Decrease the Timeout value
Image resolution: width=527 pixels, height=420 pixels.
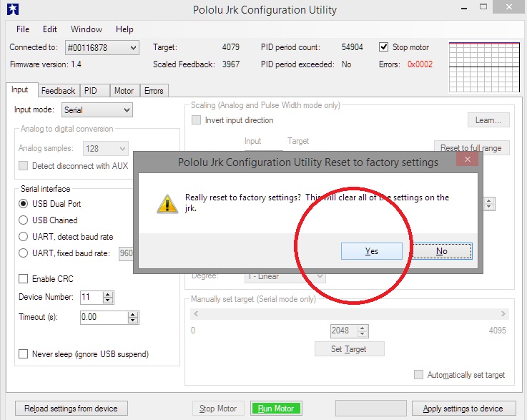pyautogui.click(x=133, y=321)
